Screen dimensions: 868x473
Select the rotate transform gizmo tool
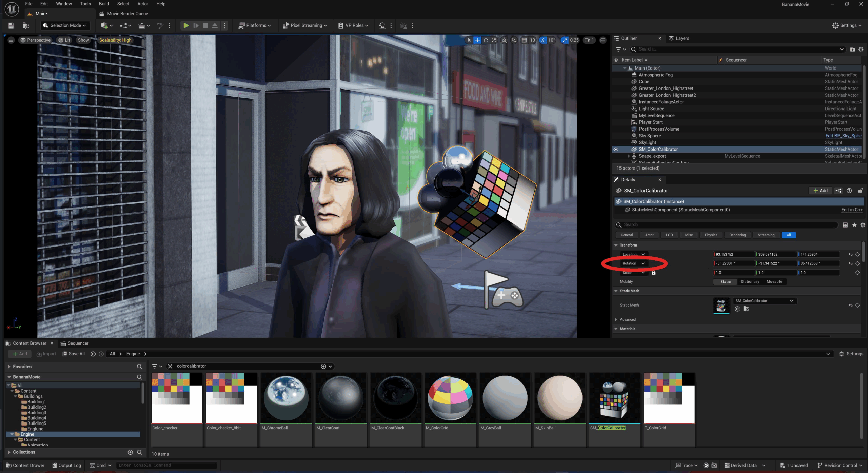click(x=486, y=40)
